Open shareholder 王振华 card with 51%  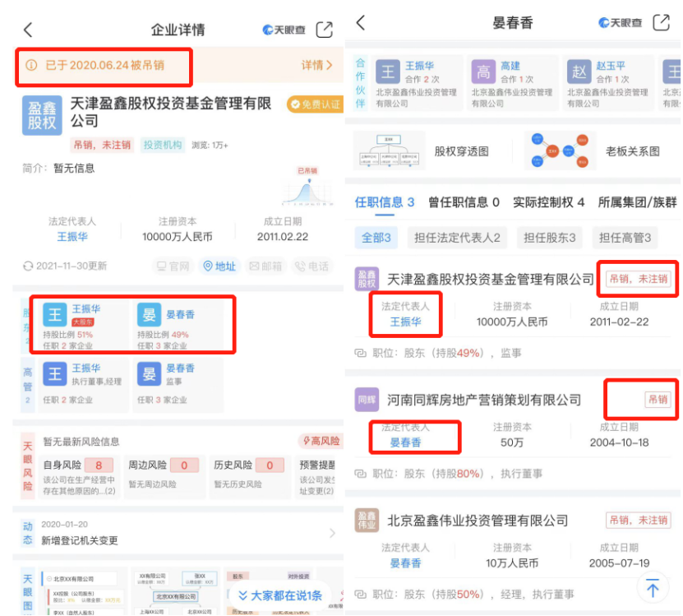click(x=84, y=326)
